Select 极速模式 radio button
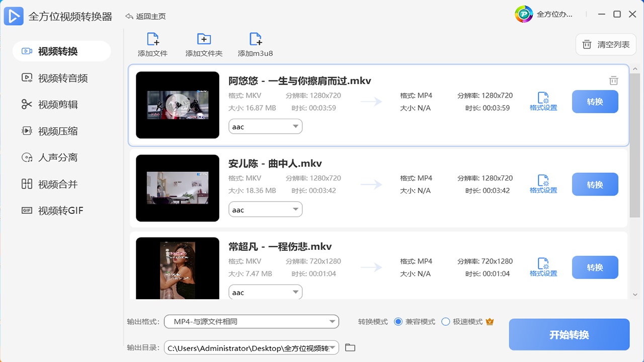The height and width of the screenshot is (362, 644). click(445, 322)
